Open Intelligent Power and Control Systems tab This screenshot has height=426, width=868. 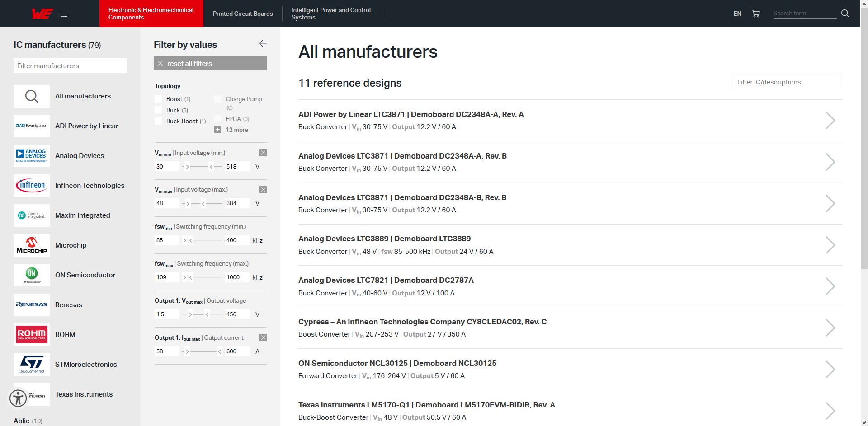coord(335,14)
